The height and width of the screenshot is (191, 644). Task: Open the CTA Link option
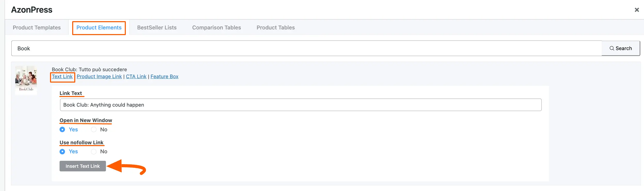click(136, 77)
